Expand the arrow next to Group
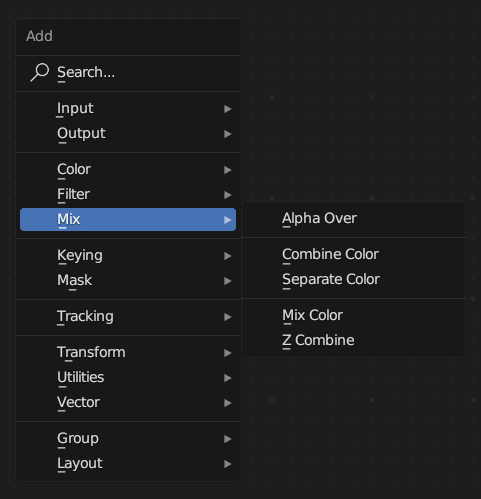481x499 pixels. (x=228, y=439)
